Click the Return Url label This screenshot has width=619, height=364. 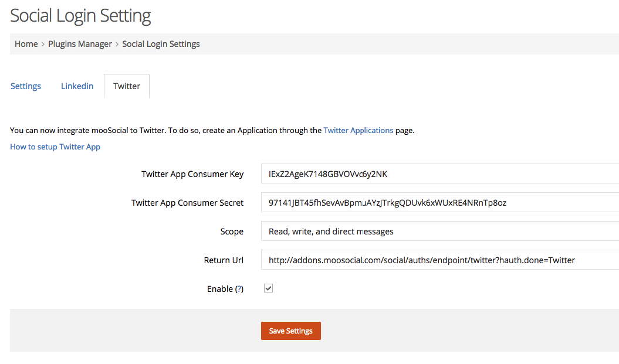point(224,260)
